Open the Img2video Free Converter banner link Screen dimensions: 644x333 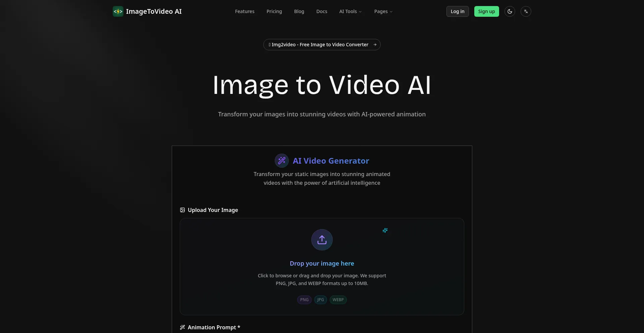320,45
